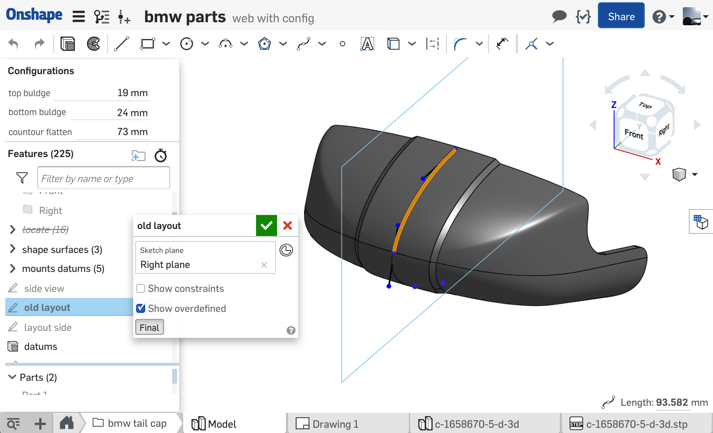Select the Center point circle tool

click(186, 44)
